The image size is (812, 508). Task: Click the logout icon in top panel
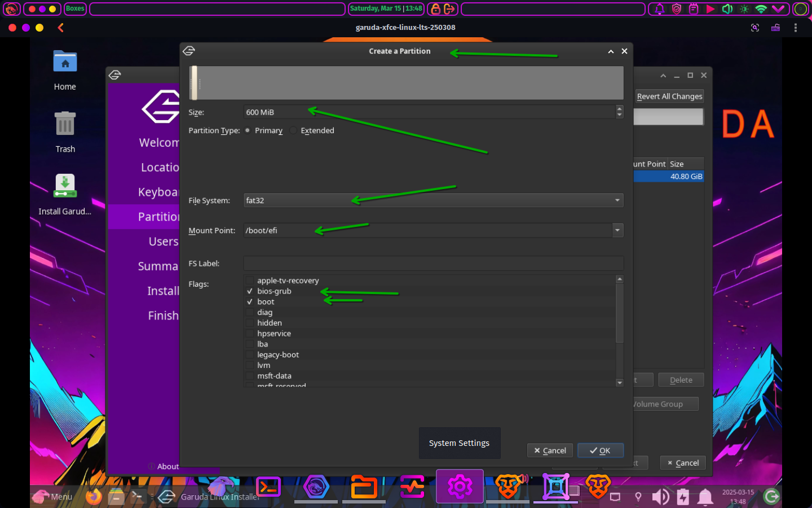(449, 8)
